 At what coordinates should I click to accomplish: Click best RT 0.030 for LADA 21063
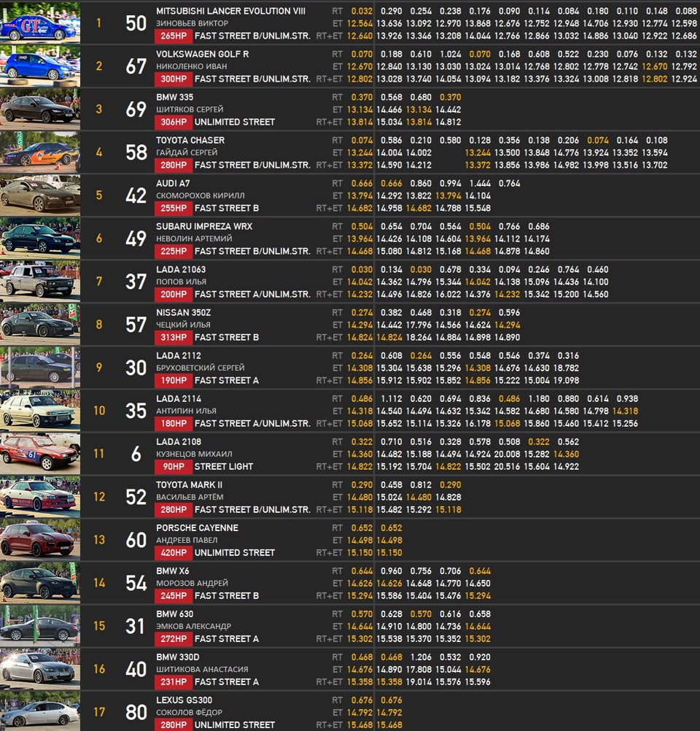point(362,269)
